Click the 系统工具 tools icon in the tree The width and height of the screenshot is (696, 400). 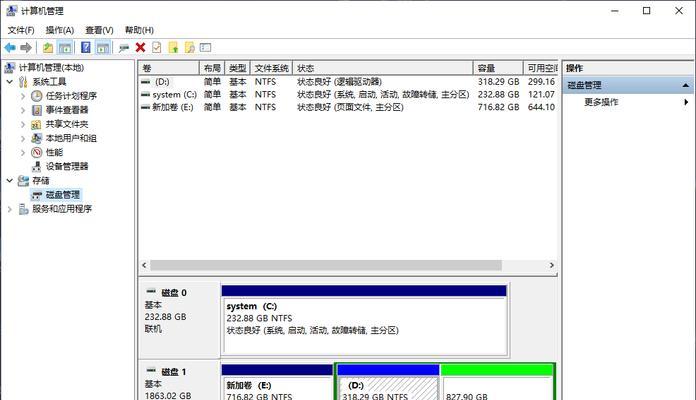coord(23,82)
